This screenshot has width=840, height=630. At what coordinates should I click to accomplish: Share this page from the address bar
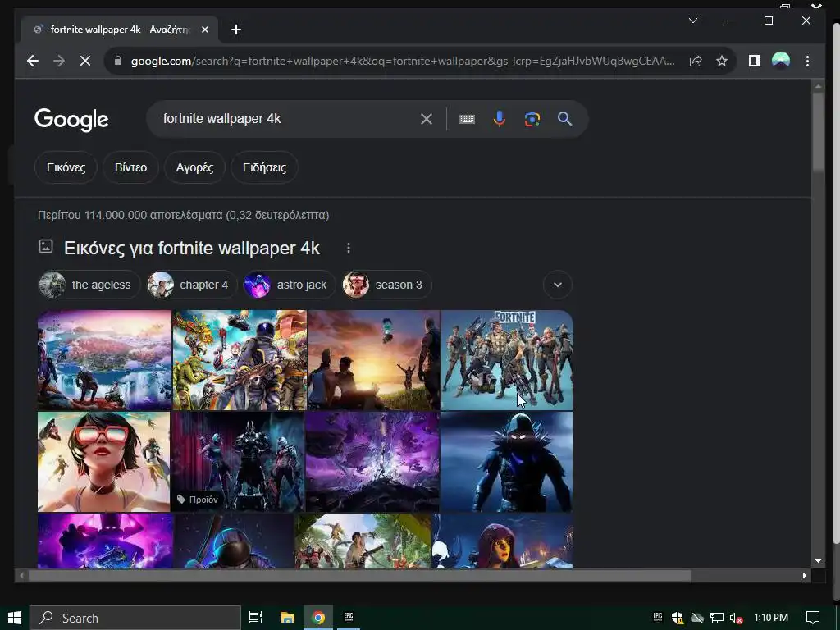696,61
